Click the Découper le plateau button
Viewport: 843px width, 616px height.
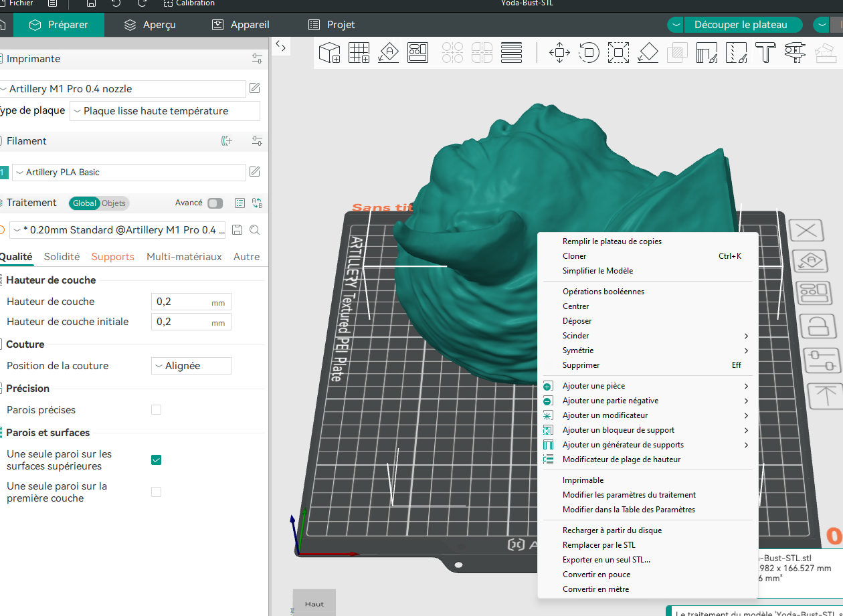tap(741, 25)
